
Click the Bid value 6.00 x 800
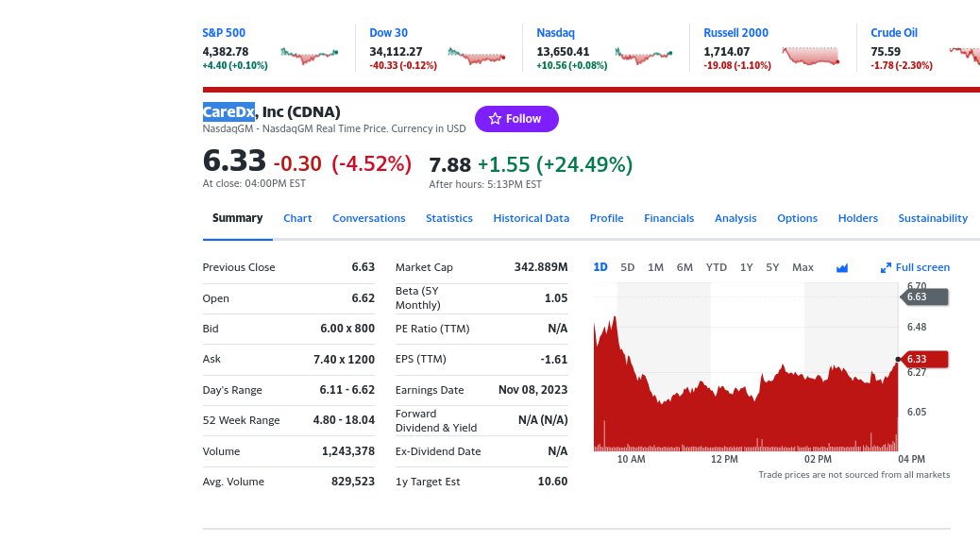347,329
